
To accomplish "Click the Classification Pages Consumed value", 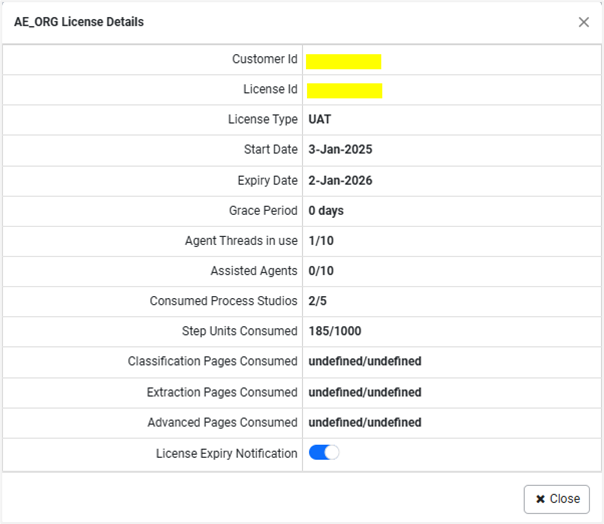I will point(364,361).
